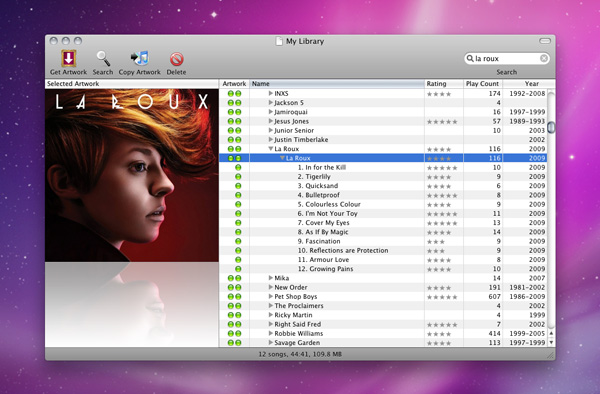600x394 pixels.
Task: Expand the Junior Senior artist row
Action: (x=271, y=130)
